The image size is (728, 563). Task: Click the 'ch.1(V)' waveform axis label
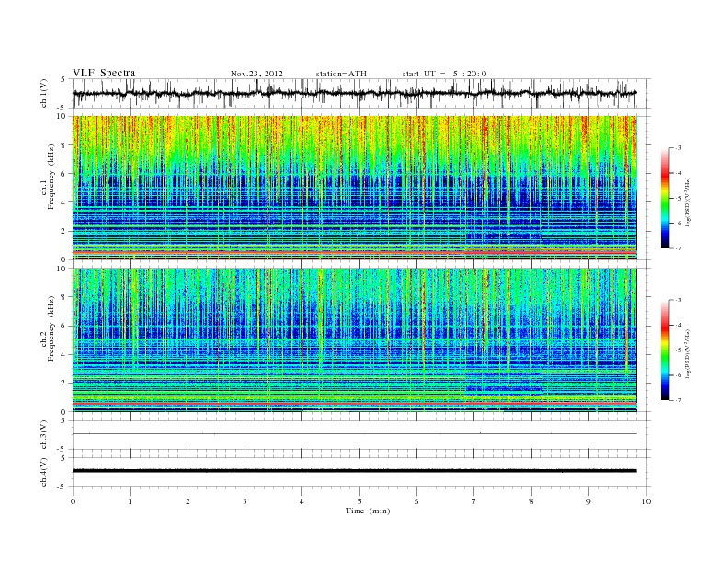(x=43, y=93)
